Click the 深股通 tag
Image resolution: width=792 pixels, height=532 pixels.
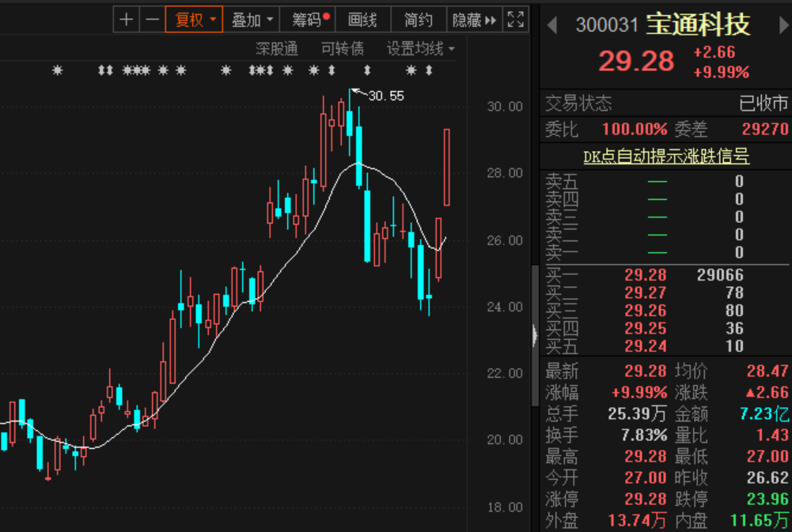coord(276,48)
